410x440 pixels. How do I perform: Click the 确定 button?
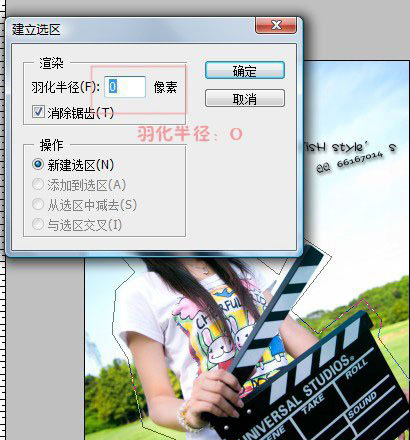245,70
